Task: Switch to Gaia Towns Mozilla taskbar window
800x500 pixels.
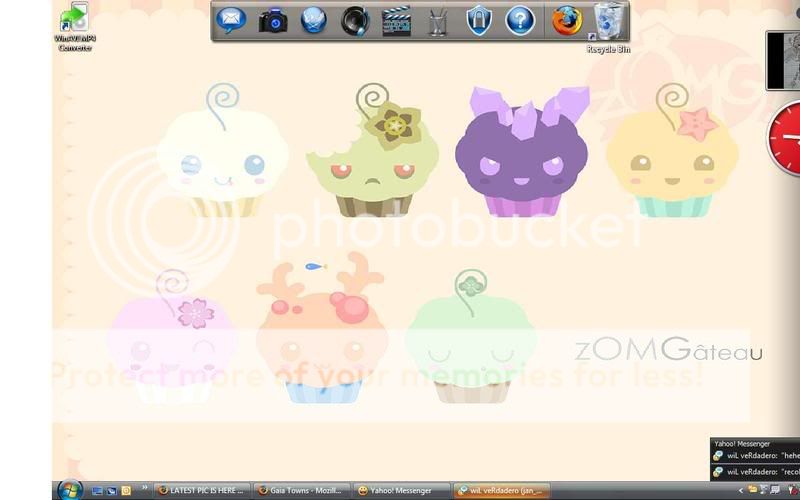Action: tap(303, 491)
